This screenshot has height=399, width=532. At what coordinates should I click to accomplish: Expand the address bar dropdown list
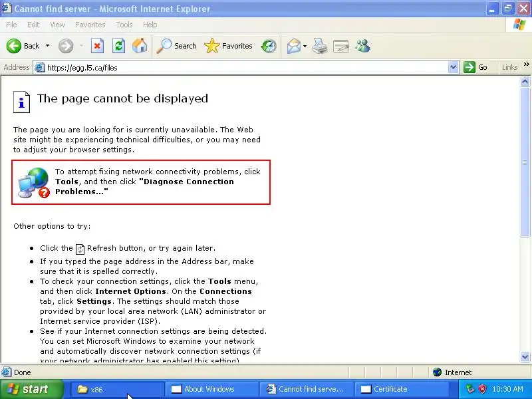pos(454,68)
